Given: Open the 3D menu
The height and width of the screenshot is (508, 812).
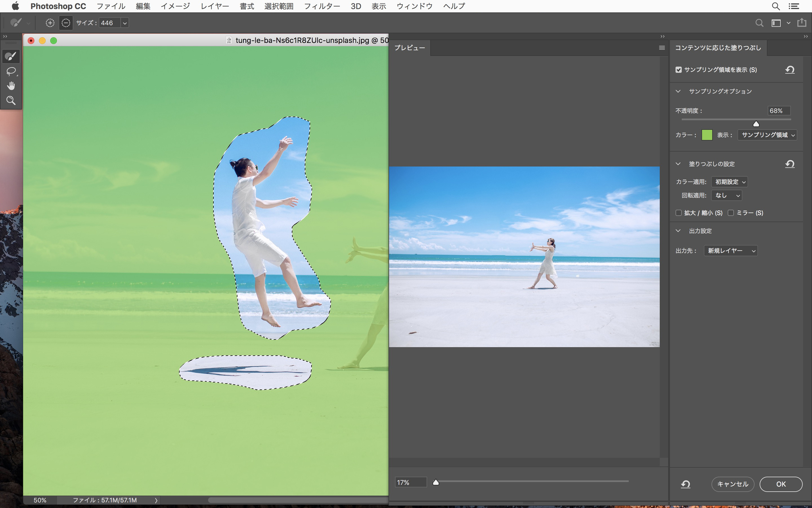Looking at the screenshot, I should pos(356,6).
